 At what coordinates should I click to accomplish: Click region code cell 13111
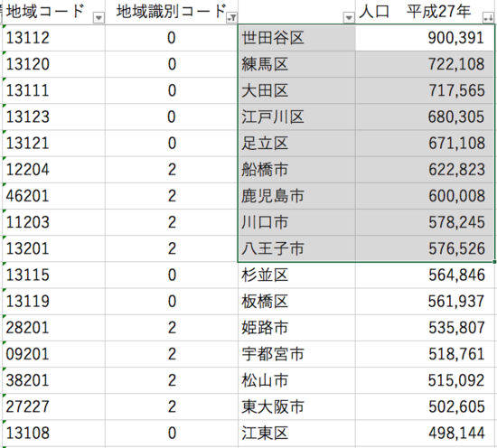coord(53,90)
